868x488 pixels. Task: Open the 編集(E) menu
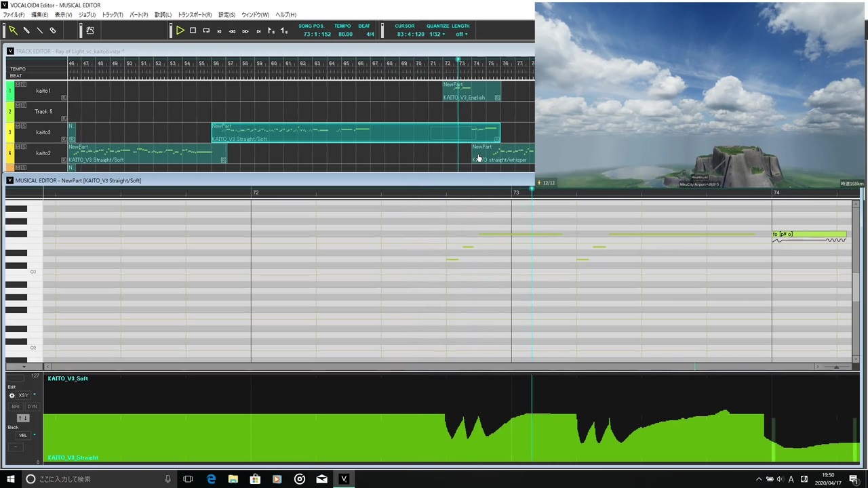click(39, 15)
